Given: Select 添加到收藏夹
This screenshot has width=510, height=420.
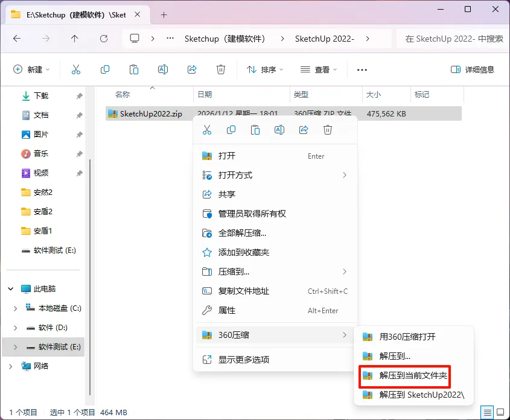Looking at the screenshot, I should [x=275, y=252].
